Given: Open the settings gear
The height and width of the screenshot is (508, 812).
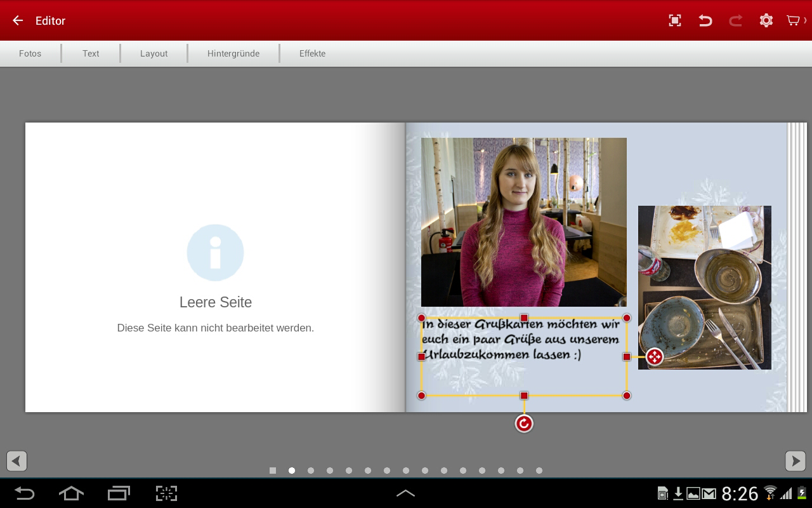Looking at the screenshot, I should click(x=766, y=21).
